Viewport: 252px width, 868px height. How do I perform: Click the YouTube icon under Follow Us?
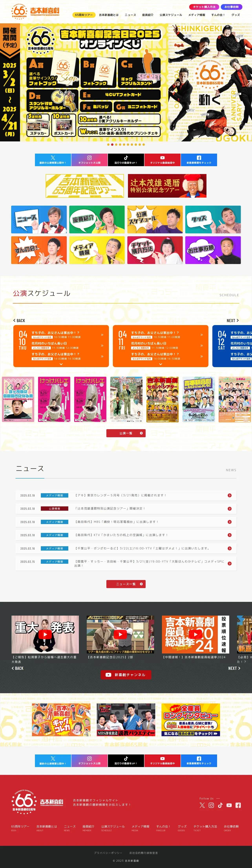229,805
